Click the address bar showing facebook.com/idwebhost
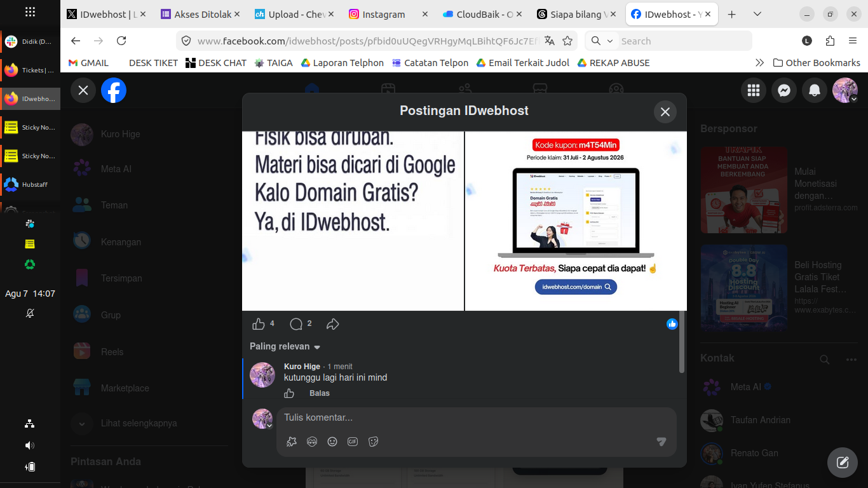868x488 pixels. 369,41
